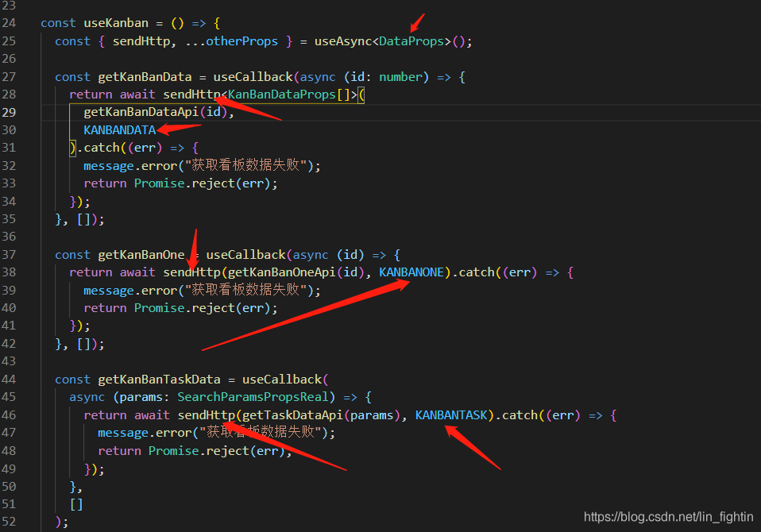
Task: Click line number 37 in the gutter
Action: (10, 255)
